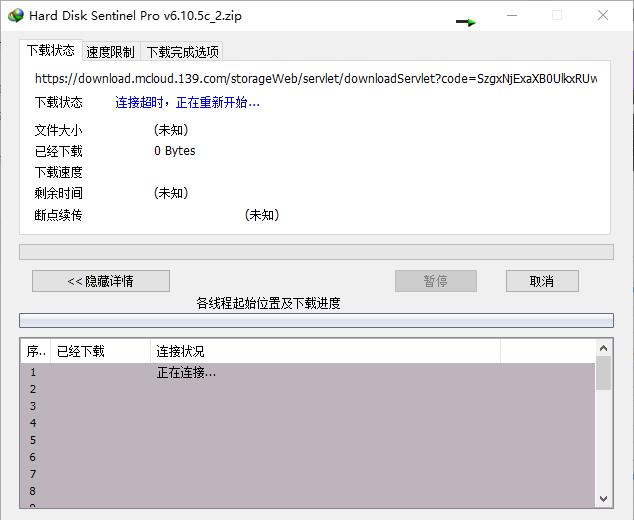
Task: Click the thread list scroll down arrow
Action: coord(604,499)
